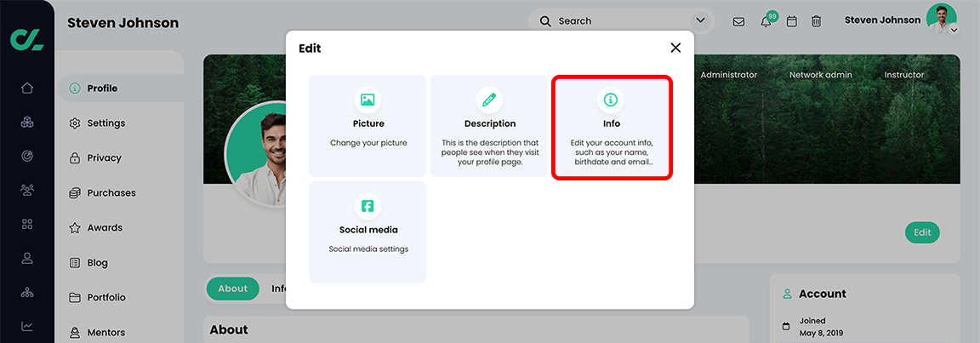
Task: Click the green Edit button on profile
Action: point(922,232)
